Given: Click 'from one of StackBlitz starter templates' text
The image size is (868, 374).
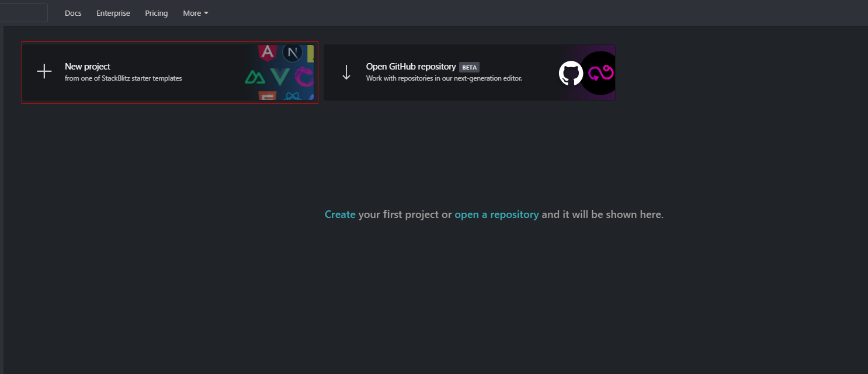Looking at the screenshot, I should coord(123,78).
